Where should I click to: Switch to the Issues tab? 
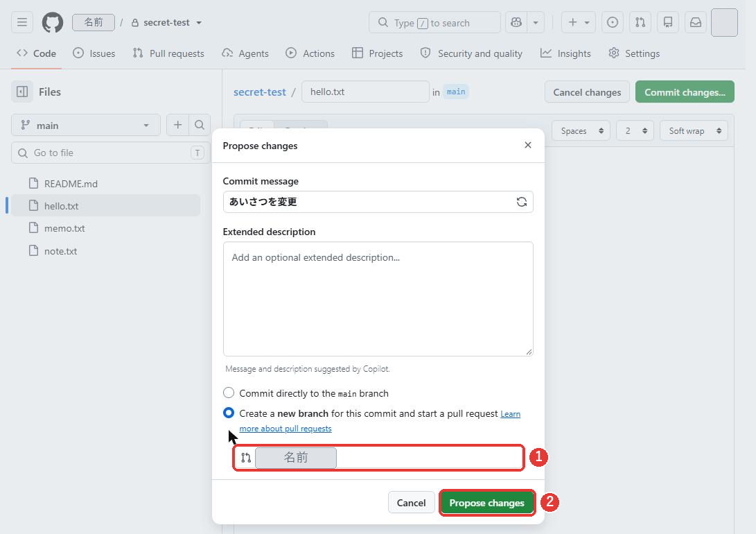coord(94,53)
